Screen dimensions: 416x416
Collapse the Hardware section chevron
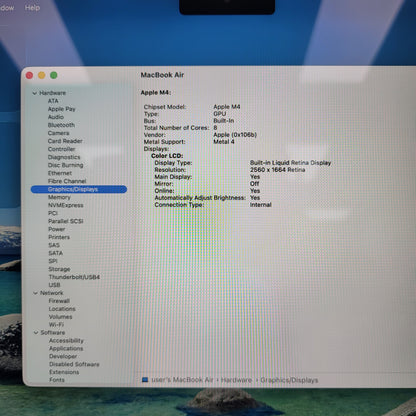(x=35, y=93)
